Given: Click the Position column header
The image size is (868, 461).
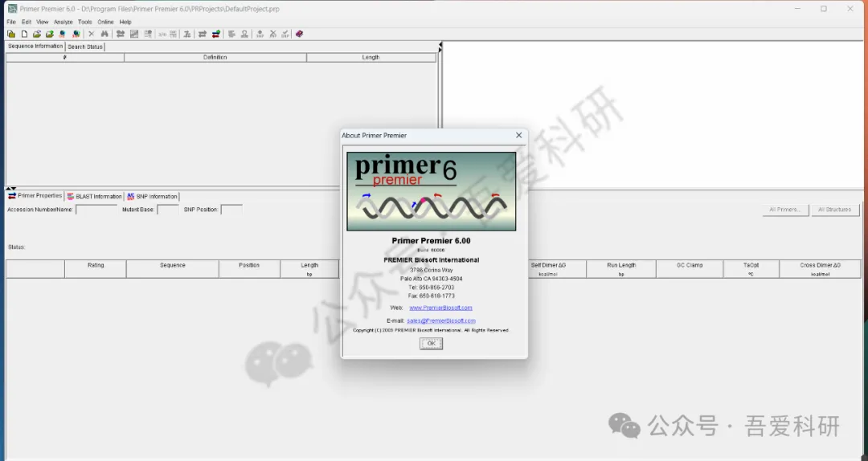Looking at the screenshot, I should click(249, 269).
